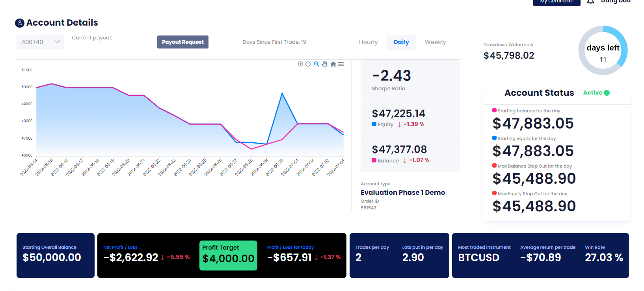Click the Profit Target green card

(228, 256)
